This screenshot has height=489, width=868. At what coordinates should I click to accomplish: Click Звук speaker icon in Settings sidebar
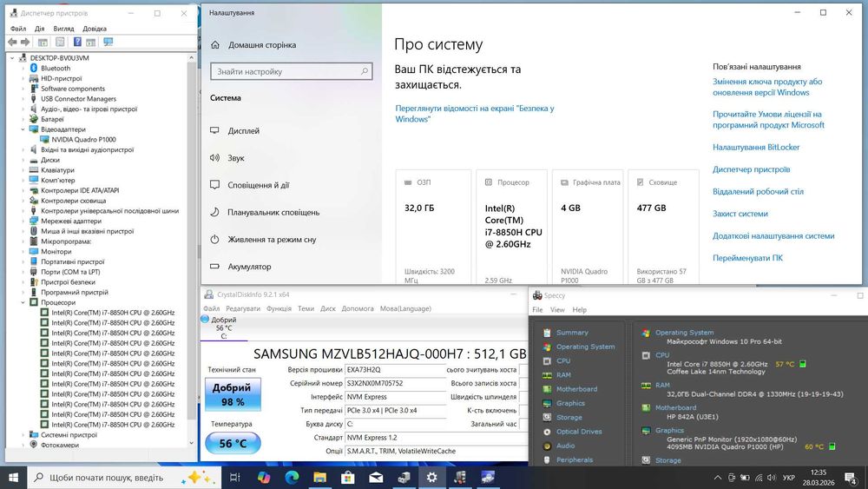214,158
